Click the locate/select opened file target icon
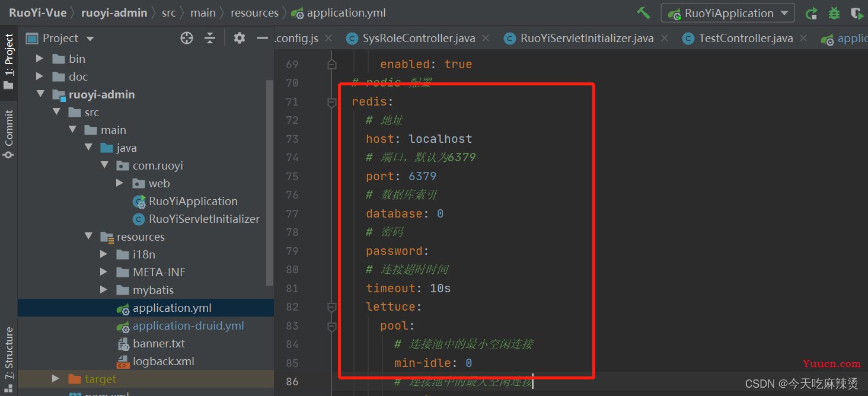868x396 pixels. tap(187, 38)
